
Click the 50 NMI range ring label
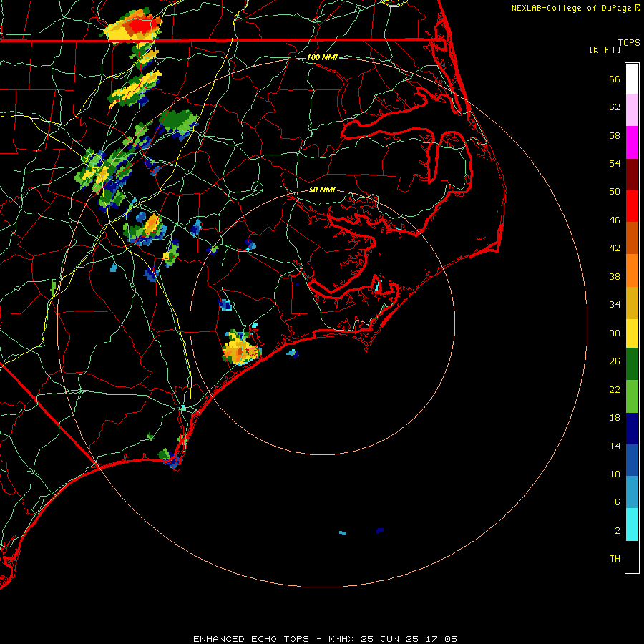pyautogui.click(x=322, y=190)
